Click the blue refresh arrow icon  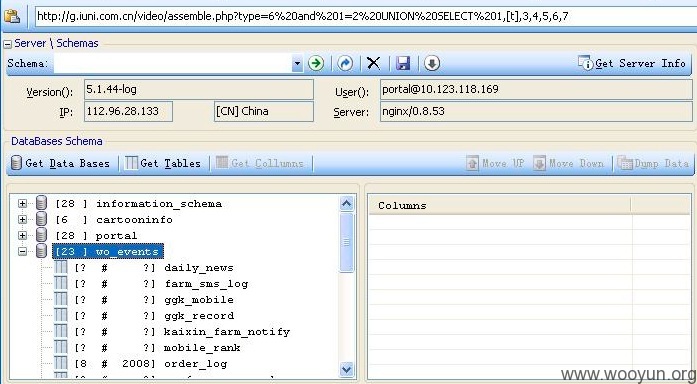344,63
